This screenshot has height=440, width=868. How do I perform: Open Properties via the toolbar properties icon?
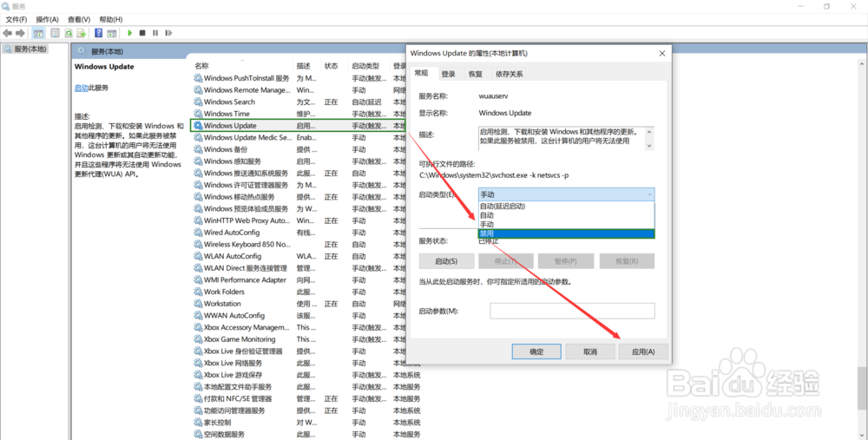[55, 33]
